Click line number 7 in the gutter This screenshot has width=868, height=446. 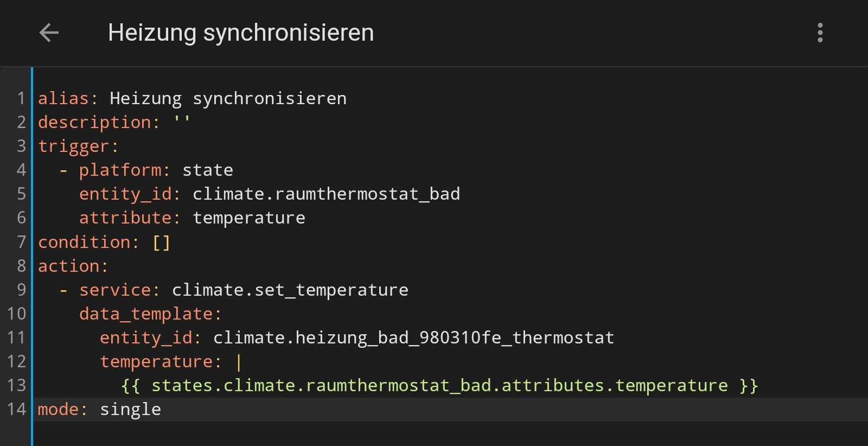(x=21, y=241)
